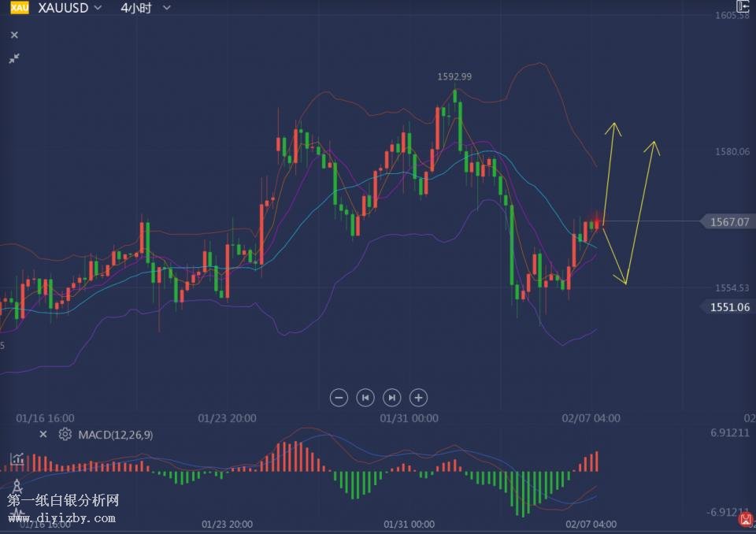Step forward to the next bar
756x534 pixels.
(392, 398)
